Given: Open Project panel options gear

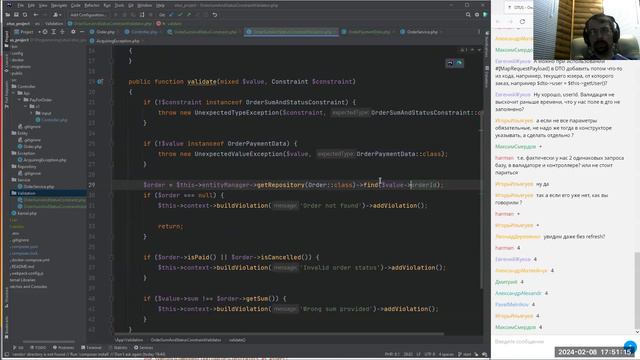Looking at the screenshot, I should [x=73, y=32].
